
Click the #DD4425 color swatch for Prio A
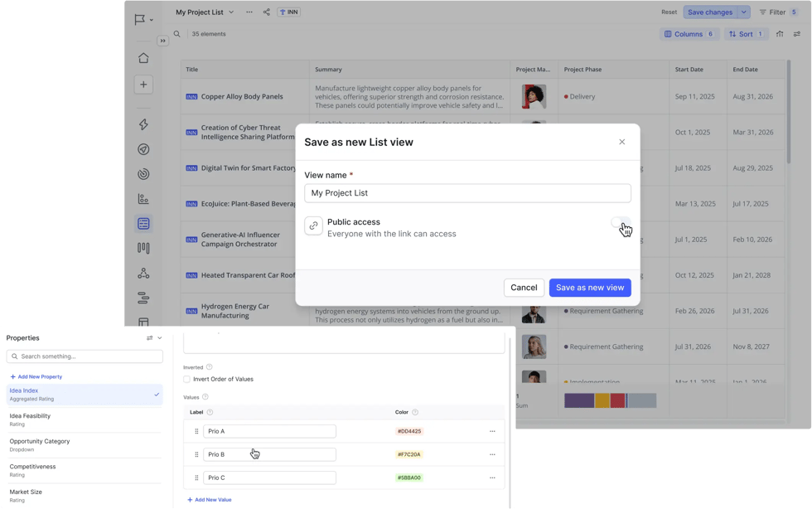[x=409, y=431]
